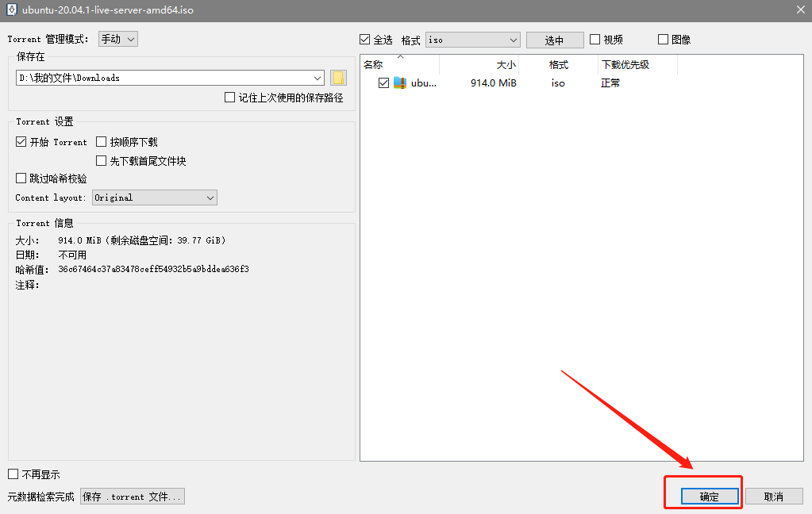Toggle the 全选 select-all checkbox
812x514 pixels.
(364, 40)
